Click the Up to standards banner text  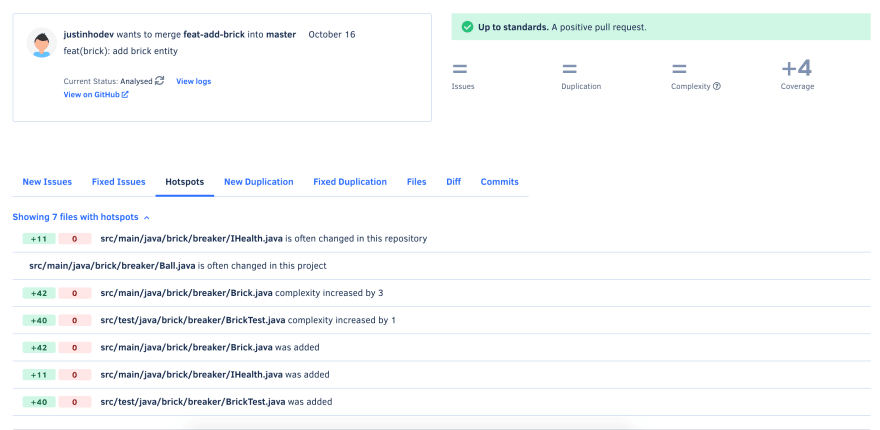coord(562,27)
